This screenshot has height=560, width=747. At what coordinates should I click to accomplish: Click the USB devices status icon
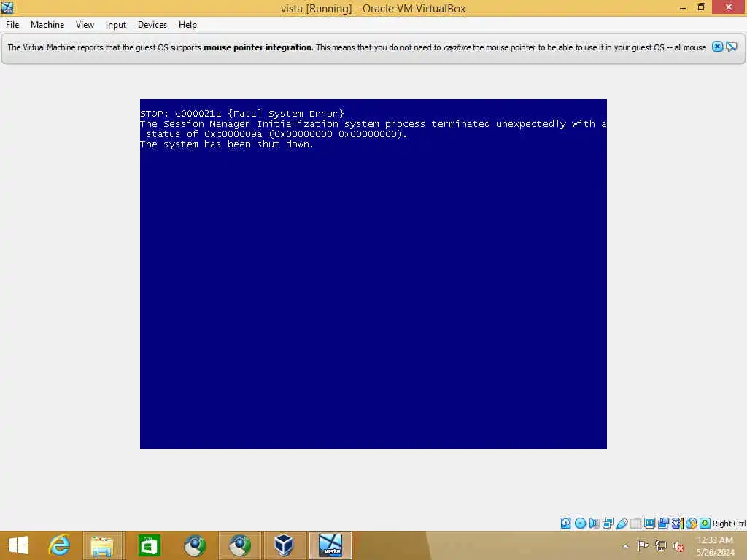coord(622,524)
